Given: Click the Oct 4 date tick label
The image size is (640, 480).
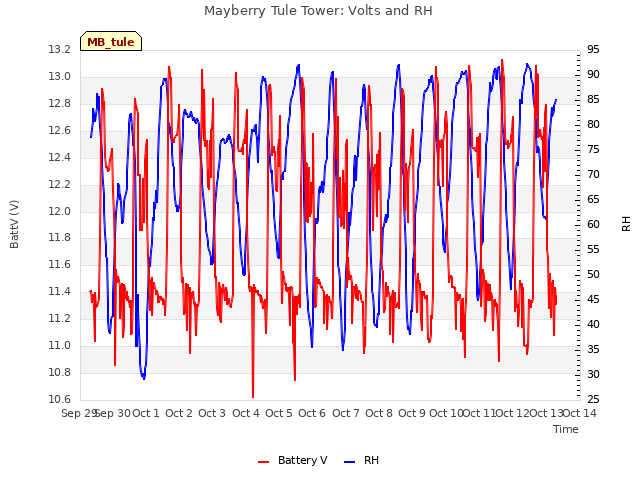Looking at the screenshot, I should 246,413.
